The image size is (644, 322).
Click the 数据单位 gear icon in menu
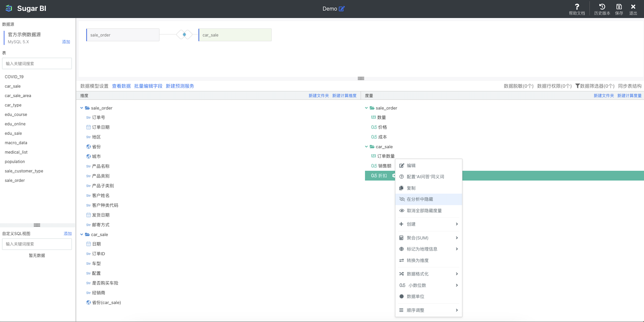coord(402,296)
